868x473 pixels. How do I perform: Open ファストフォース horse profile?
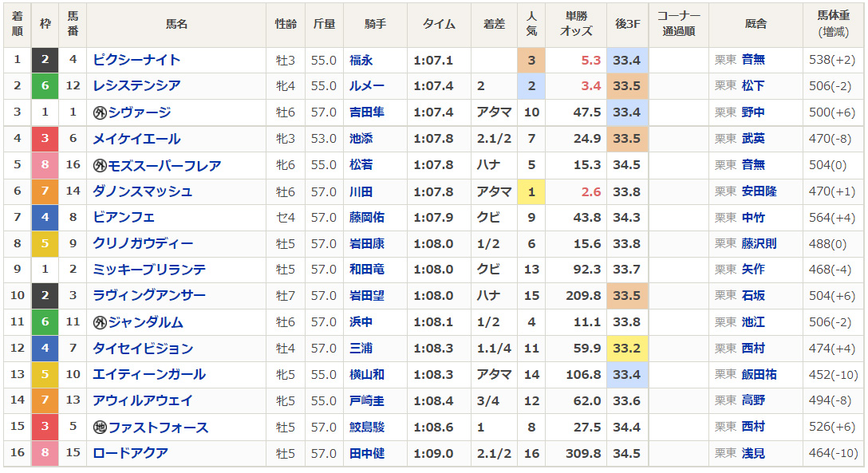pos(158,427)
